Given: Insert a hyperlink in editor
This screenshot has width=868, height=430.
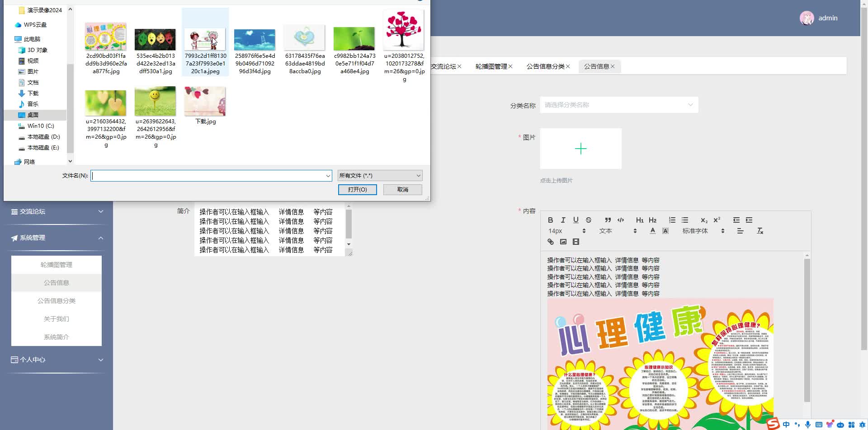Looking at the screenshot, I should [550, 242].
